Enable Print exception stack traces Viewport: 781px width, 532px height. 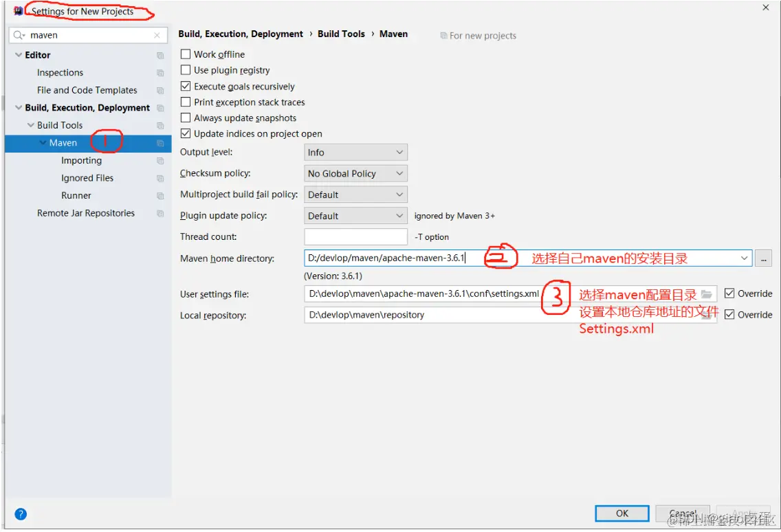186,102
